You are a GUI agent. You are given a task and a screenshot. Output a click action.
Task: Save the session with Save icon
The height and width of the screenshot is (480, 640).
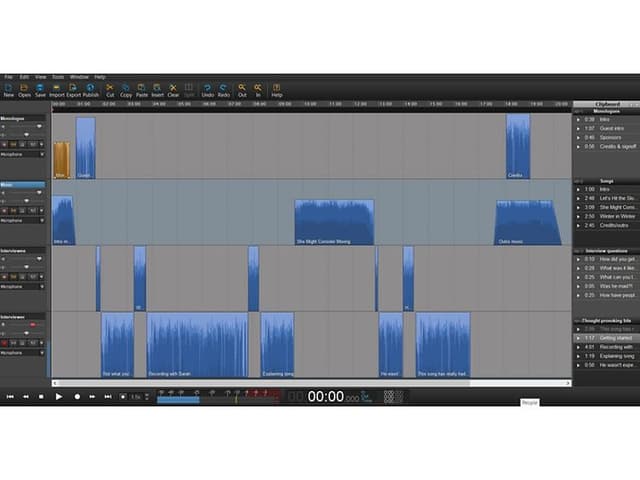tap(40, 91)
